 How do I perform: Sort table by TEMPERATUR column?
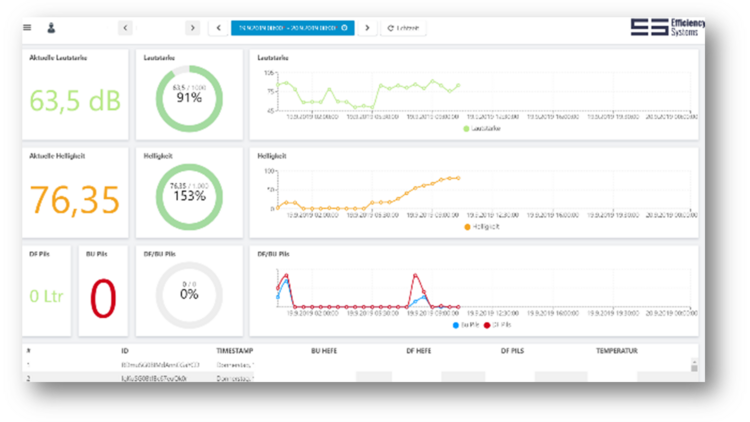click(617, 351)
